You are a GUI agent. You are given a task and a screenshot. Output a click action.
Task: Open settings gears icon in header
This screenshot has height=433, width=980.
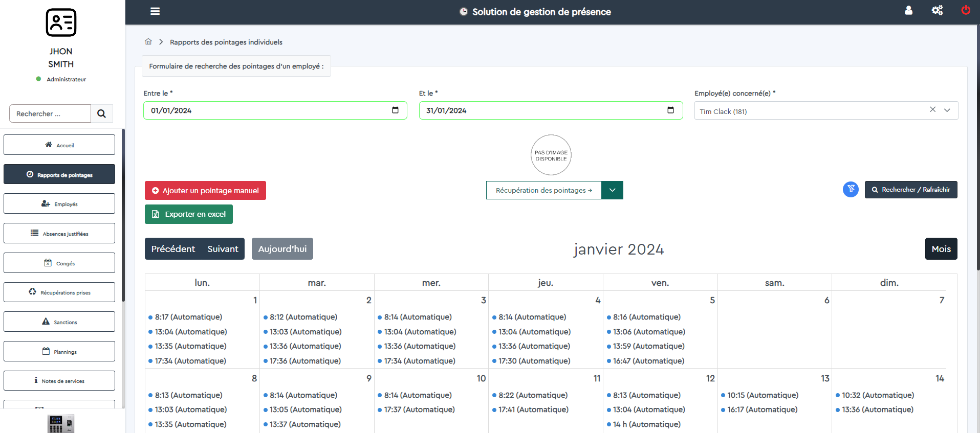tap(937, 10)
